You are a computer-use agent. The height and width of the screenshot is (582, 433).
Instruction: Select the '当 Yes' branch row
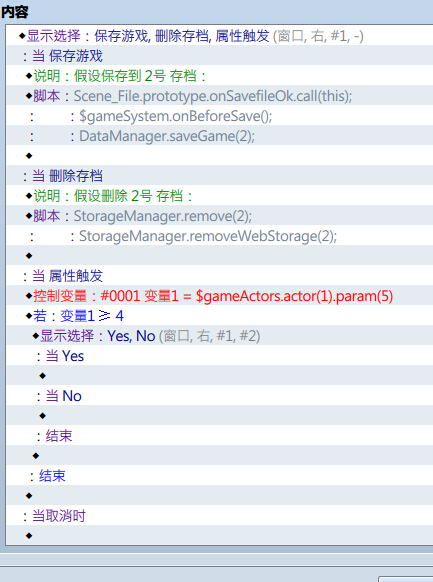click(x=220, y=356)
